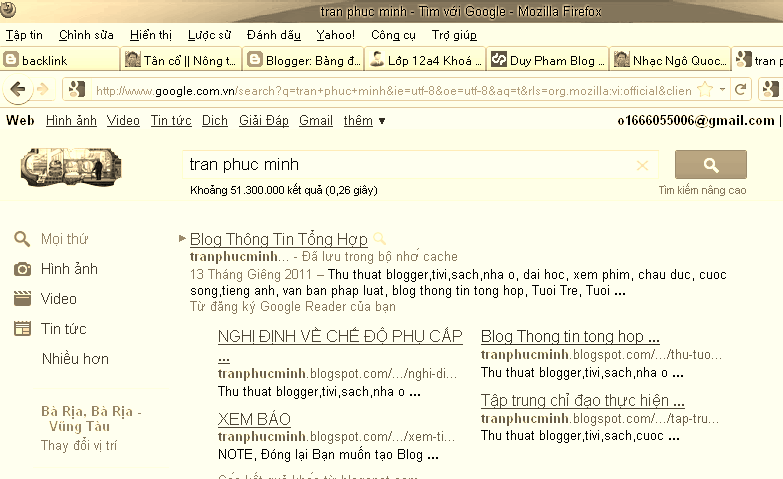Click the address bar URL text
Image resolution: width=783 pixels, height=479 pixels.
(x=393, y=90)
